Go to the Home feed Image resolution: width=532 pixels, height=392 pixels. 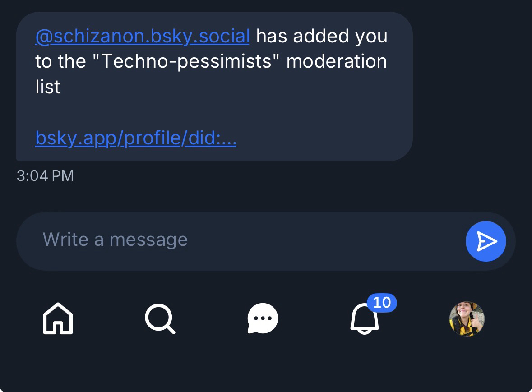click(x=58, y=318)
